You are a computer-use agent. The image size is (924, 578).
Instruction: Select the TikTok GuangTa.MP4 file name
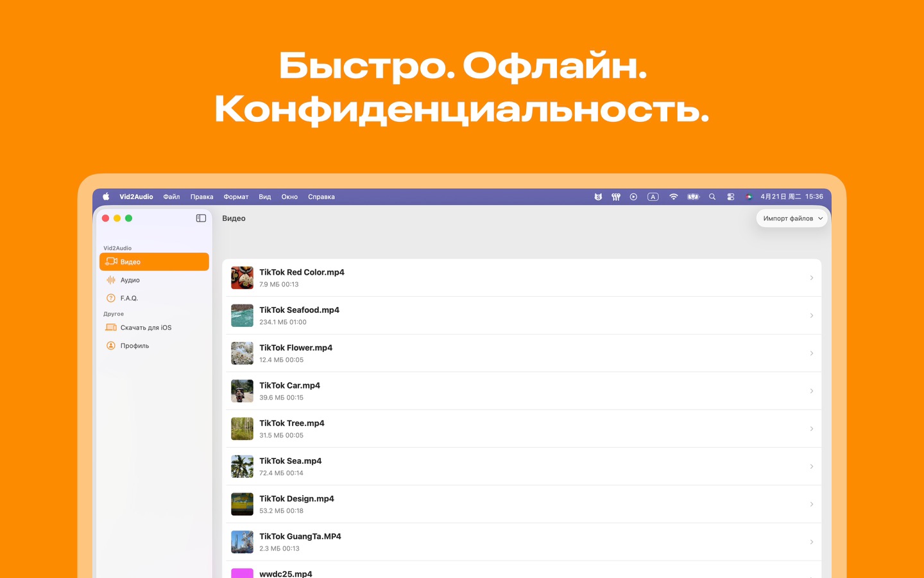click(300, 536)
